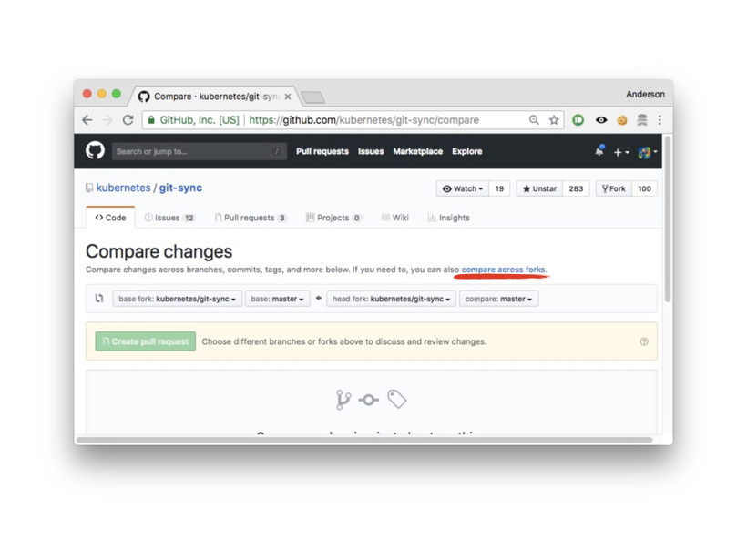The height and width of the screenshot is (560, 747).
Task: Select the Insights tab
Action: tap(449, 218)
